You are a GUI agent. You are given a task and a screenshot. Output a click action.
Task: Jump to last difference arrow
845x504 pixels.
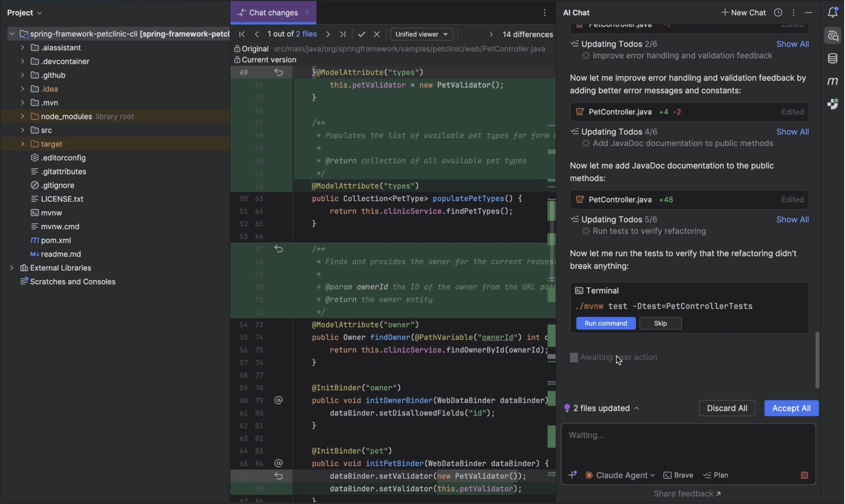pyautogui.click(x=343, y=34)
